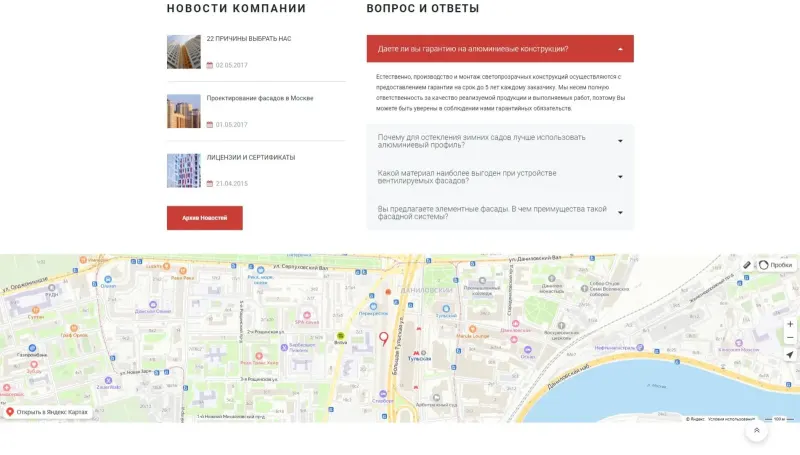Click calendar icon beside date 01.05.2017
Screen dimensions: 800x455
tap(210, 124)
